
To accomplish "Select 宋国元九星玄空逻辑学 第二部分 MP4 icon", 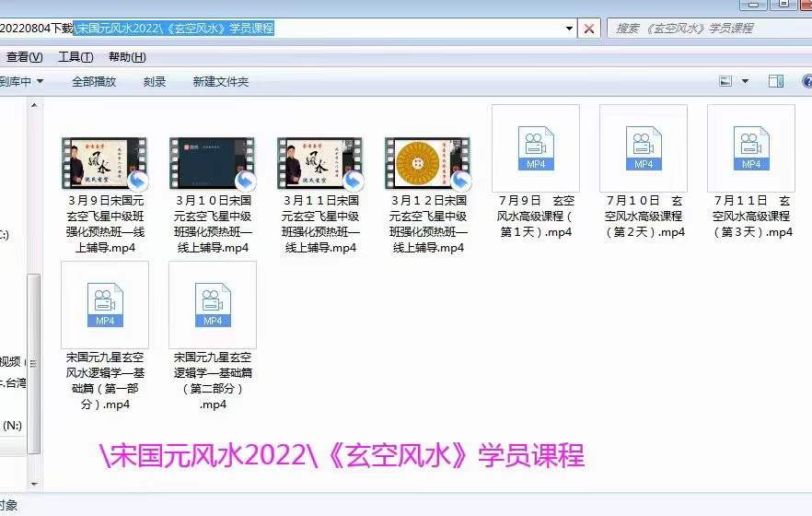I will click(x=212, y=304).
